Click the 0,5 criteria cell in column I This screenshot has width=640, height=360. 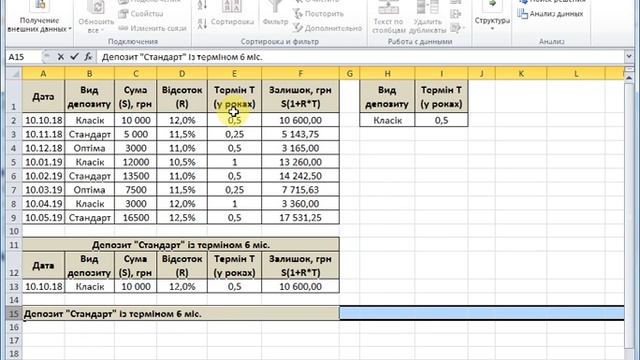tap(441, 120)
